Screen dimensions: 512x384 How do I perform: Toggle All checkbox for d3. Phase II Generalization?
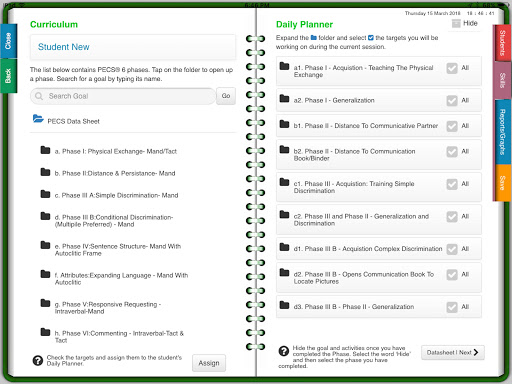pos(452,307)
